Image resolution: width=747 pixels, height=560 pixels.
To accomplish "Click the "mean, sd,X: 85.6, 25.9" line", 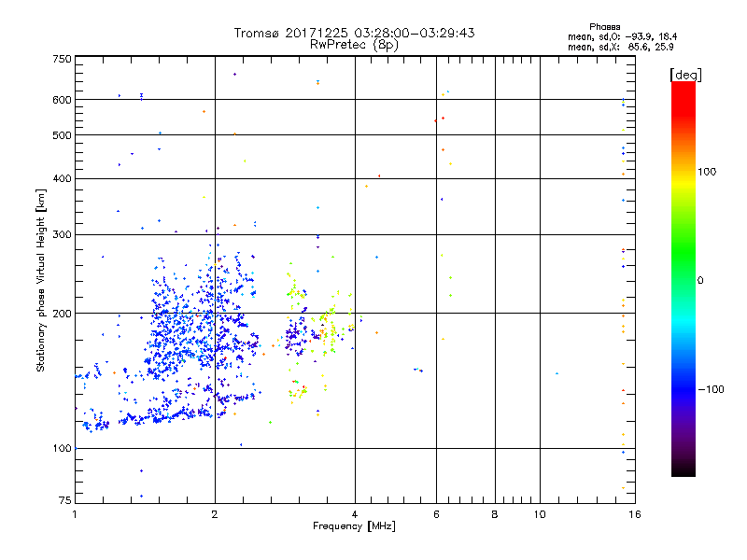I will click(x=620, y=47).
